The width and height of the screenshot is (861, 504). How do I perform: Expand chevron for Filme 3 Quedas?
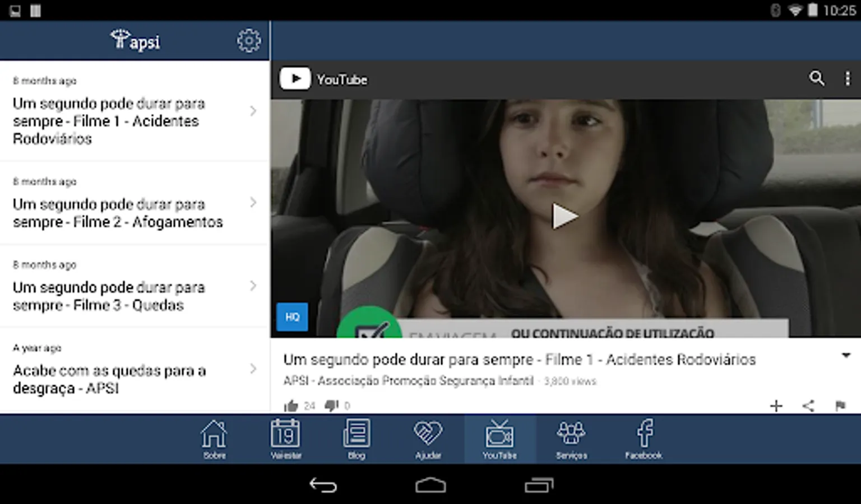[253, 286]
